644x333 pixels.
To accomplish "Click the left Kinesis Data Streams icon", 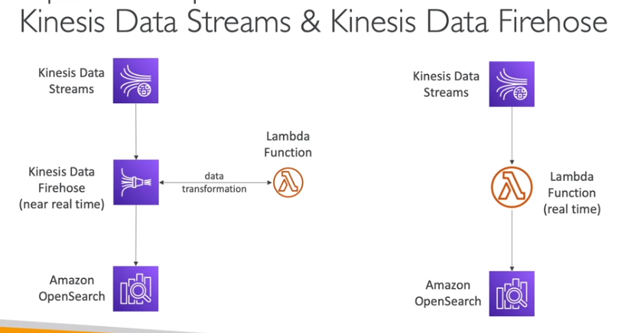I will (x=135, y=81).
